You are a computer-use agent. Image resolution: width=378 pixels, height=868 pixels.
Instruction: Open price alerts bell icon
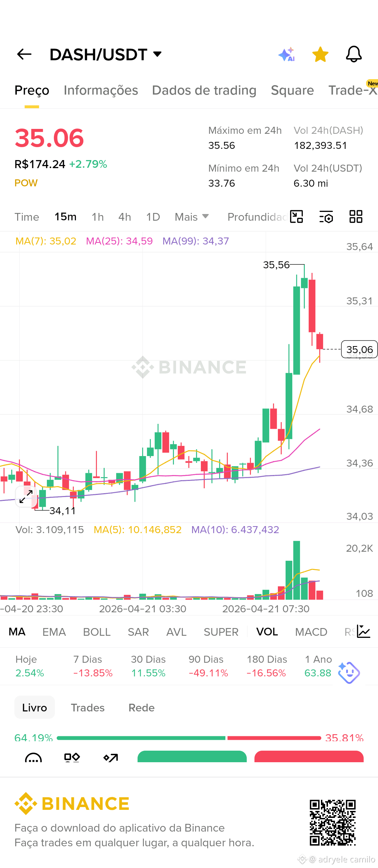click(354, 54)
